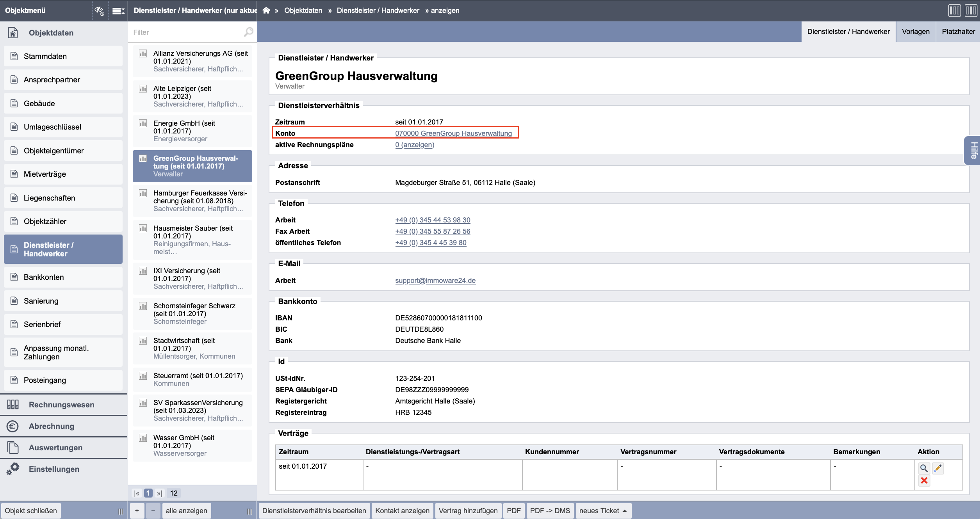
Task: Click the PDF -> DMS button
Action: [550, 511]
